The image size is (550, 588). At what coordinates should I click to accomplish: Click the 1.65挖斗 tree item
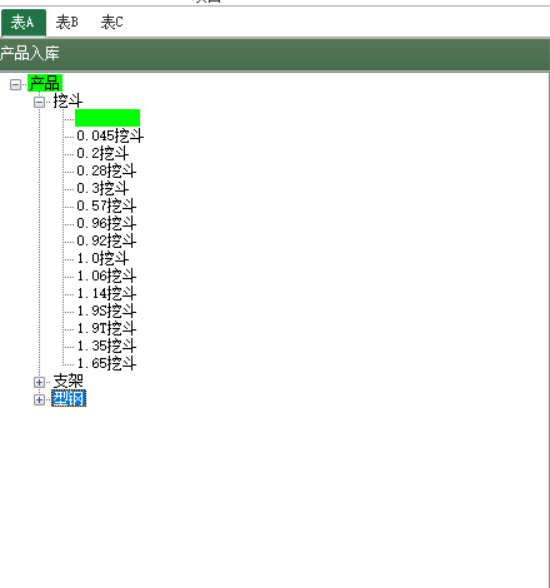coord(106,363)
